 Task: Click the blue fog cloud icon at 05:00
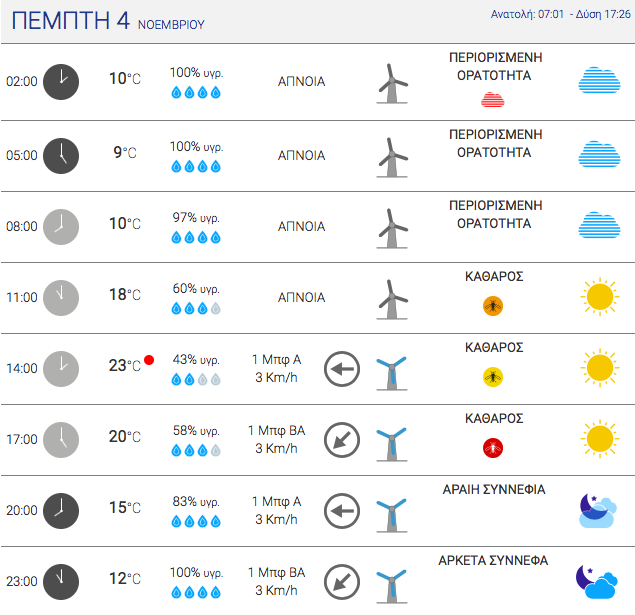(599, 154)
